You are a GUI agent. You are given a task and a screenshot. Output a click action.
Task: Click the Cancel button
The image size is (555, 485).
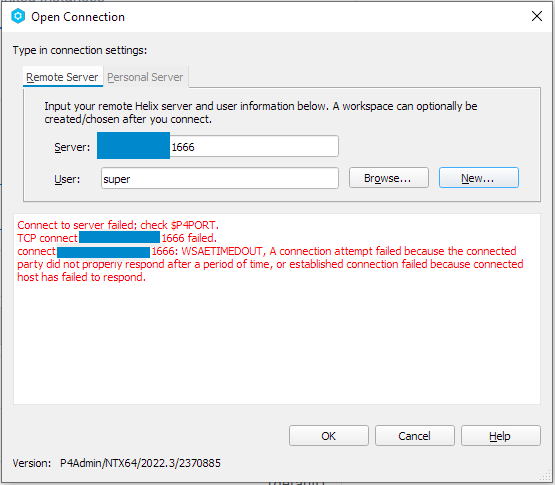[x=414, y=435]
